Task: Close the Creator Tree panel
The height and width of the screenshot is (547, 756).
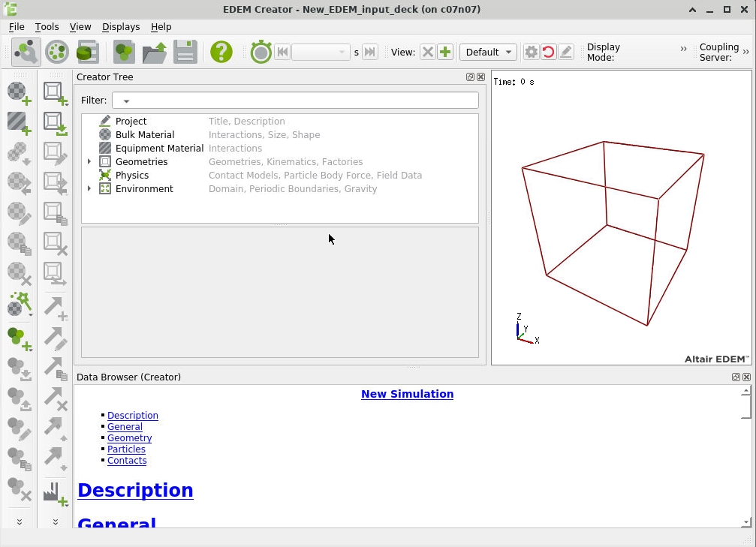Action: point(480,77)
